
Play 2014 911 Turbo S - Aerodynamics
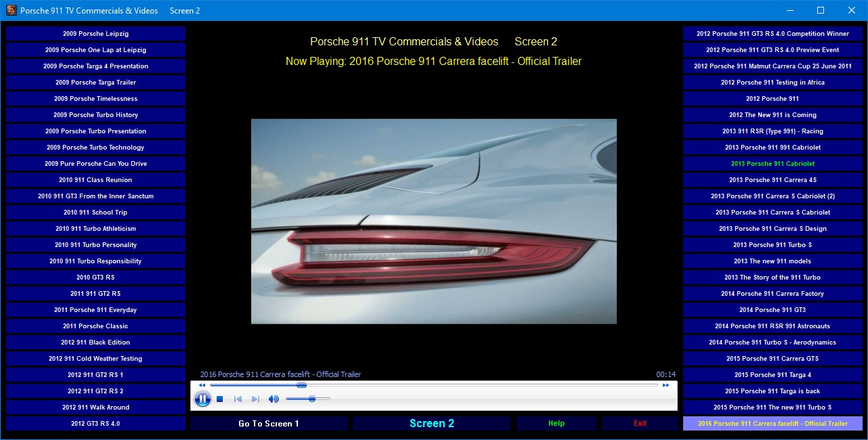(x=773, y=343)
